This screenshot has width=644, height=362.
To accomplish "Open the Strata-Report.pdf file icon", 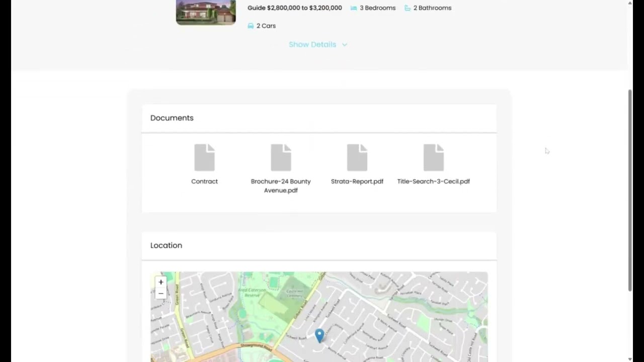I will [357, 157].
